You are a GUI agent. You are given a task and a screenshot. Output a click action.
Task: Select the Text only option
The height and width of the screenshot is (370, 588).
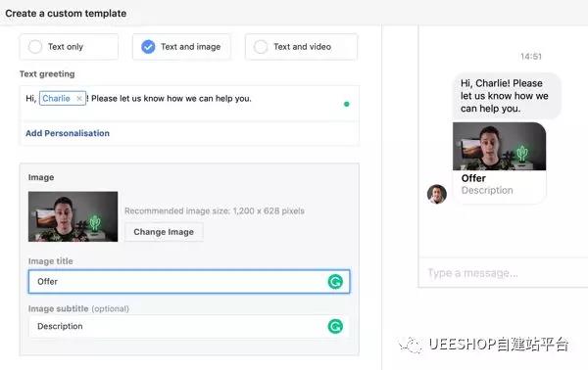pyautogui.click(x=69, y=47)
